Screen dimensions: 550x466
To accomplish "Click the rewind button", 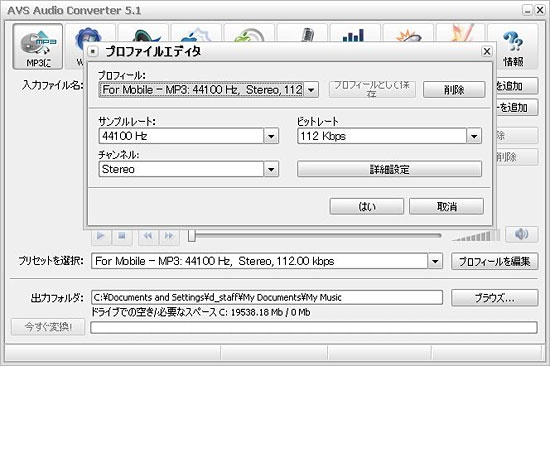I will click(148, 236).
